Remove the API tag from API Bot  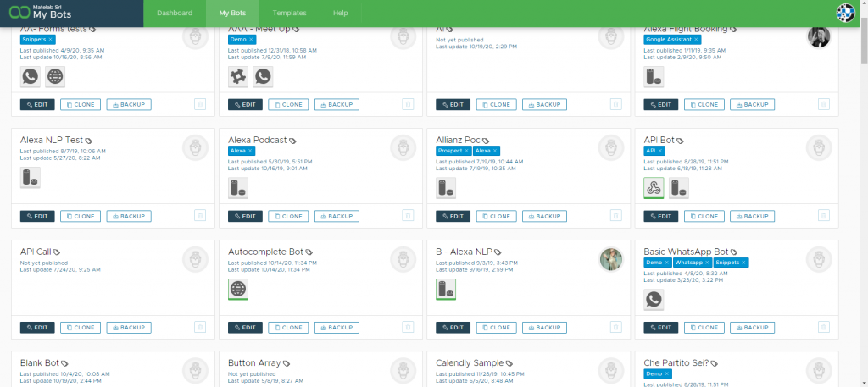[x=659, y=151]
